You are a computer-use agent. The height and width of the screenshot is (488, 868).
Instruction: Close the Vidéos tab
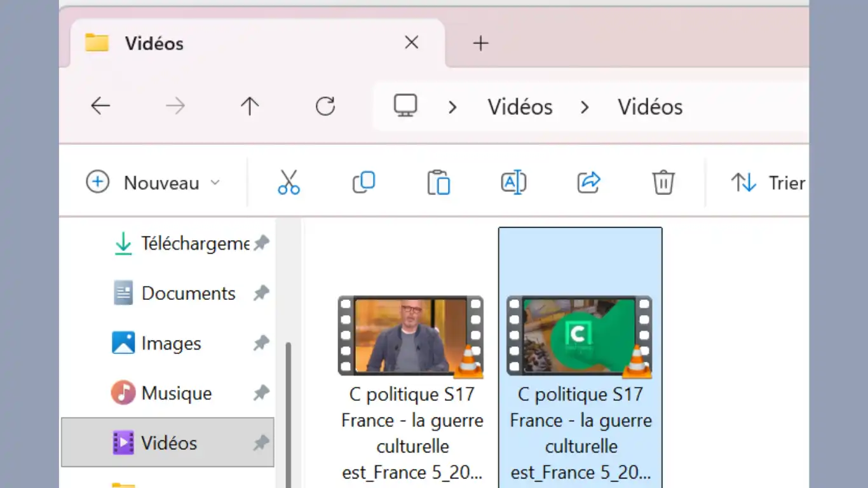click(x=412, y=43)
